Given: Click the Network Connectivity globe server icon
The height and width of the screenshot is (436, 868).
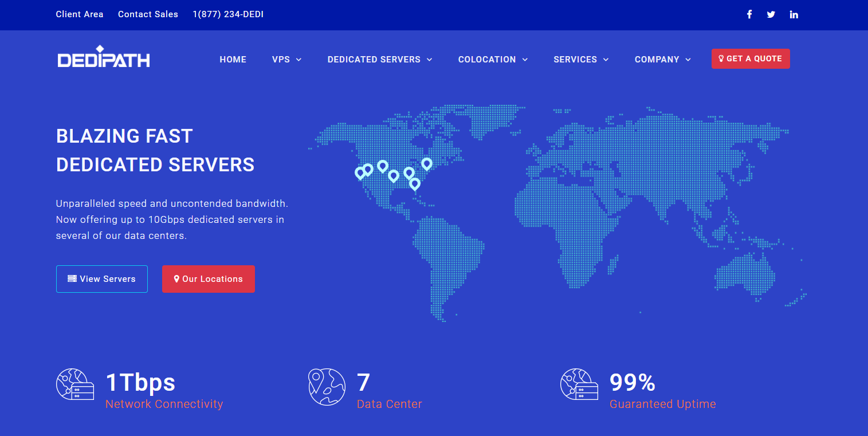Looking at the screenshot, I should point(75,384).
